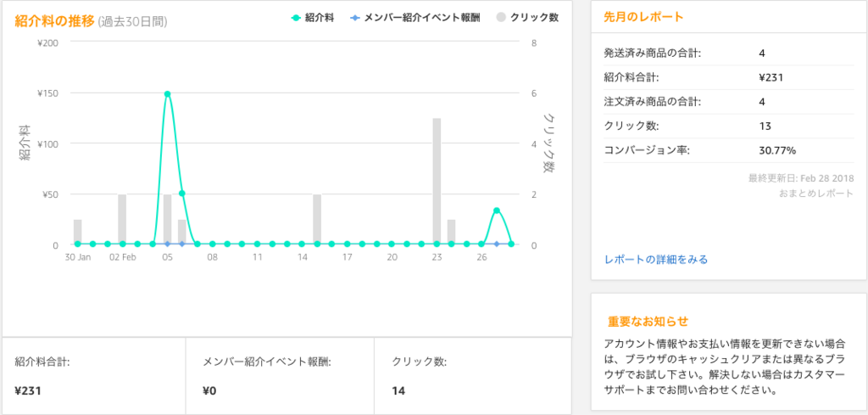Click the ¥231 value in 先月のレポート

[771, 77]
